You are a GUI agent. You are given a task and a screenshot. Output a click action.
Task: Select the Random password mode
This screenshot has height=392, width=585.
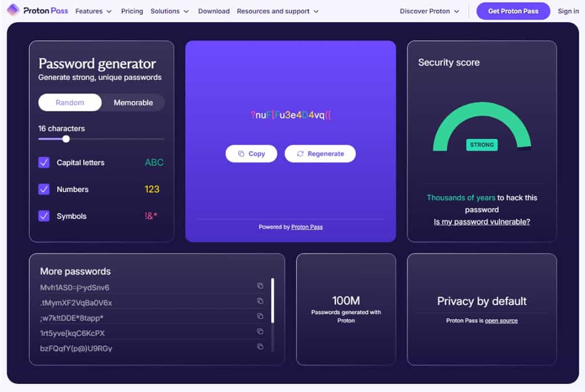70,103
